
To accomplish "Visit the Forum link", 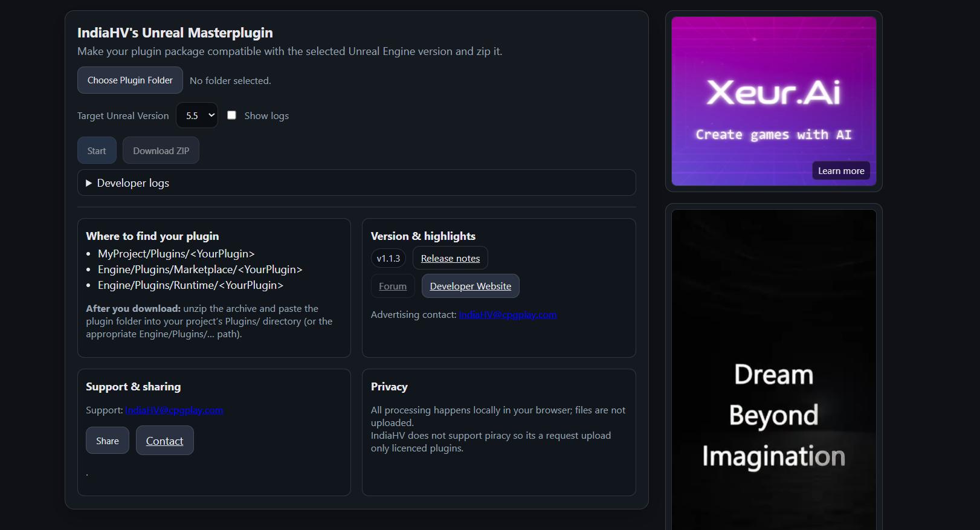I will (x=393, y=286).
